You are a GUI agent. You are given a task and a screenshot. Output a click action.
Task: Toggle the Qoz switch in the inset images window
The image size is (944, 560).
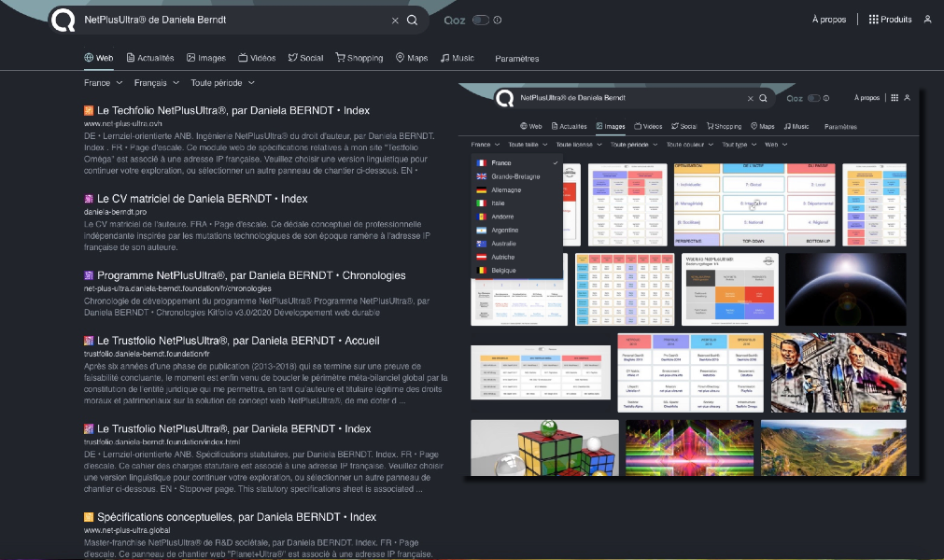(814, 98)
